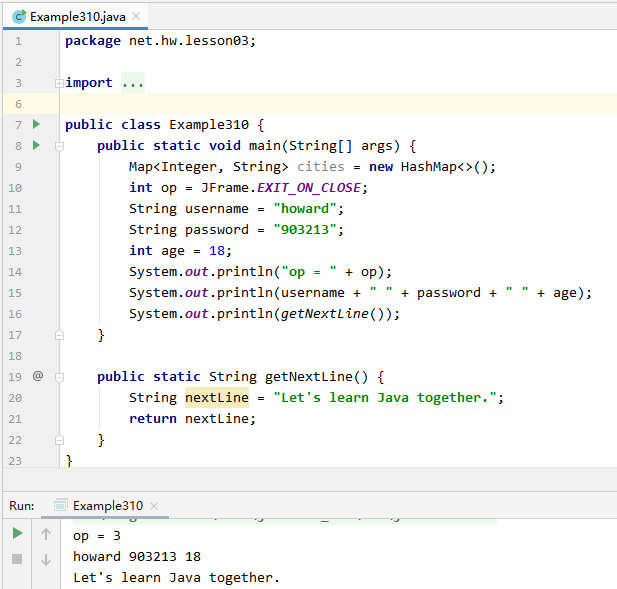Image resolution: width=617 pixels, height=589 pixels.
Task: Click the highlighted nextLine variable
Action: [217, 397]
